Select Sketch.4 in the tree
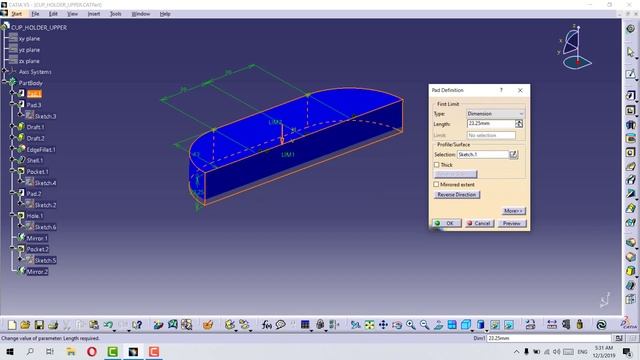 click(x=45, y=183)
